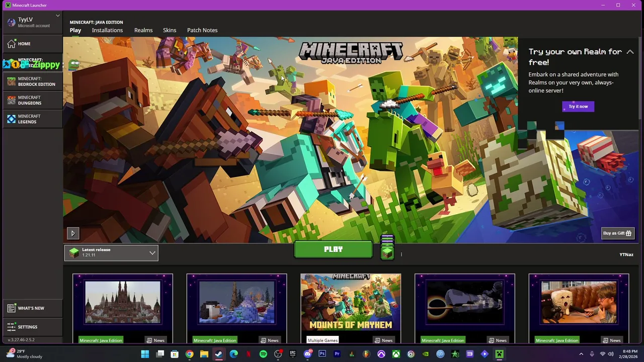Open Discord from the taskbar

click(307, 354)
